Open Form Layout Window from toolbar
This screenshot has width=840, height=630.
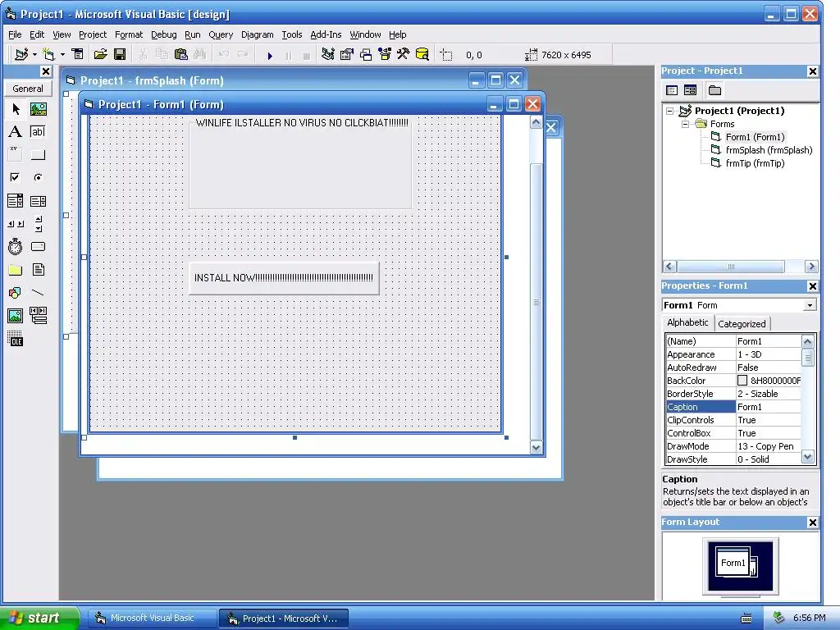coord(366,55)
